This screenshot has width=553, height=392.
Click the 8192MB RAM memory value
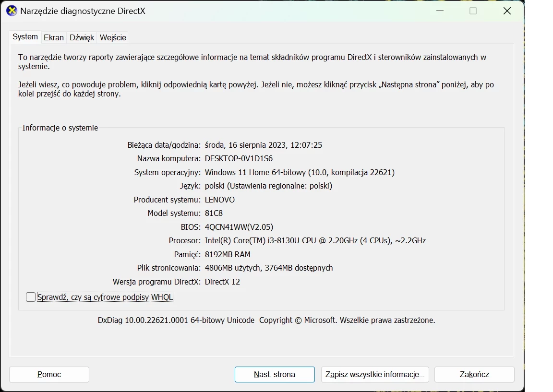coord(228,254)
